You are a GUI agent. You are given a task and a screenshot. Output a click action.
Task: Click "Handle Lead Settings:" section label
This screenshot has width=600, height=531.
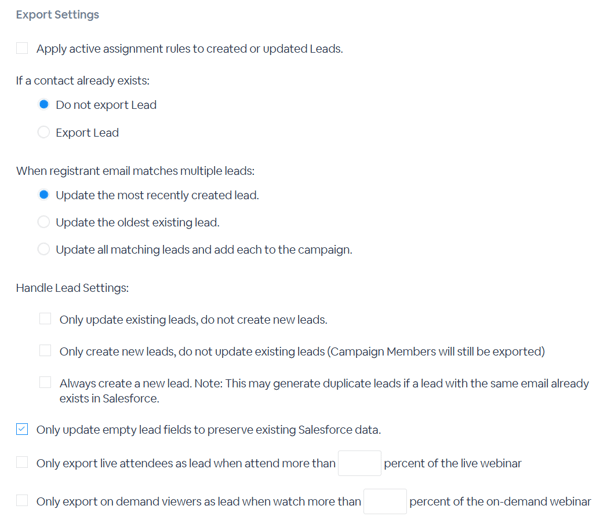pyautogui.click(x=72, y=288)
